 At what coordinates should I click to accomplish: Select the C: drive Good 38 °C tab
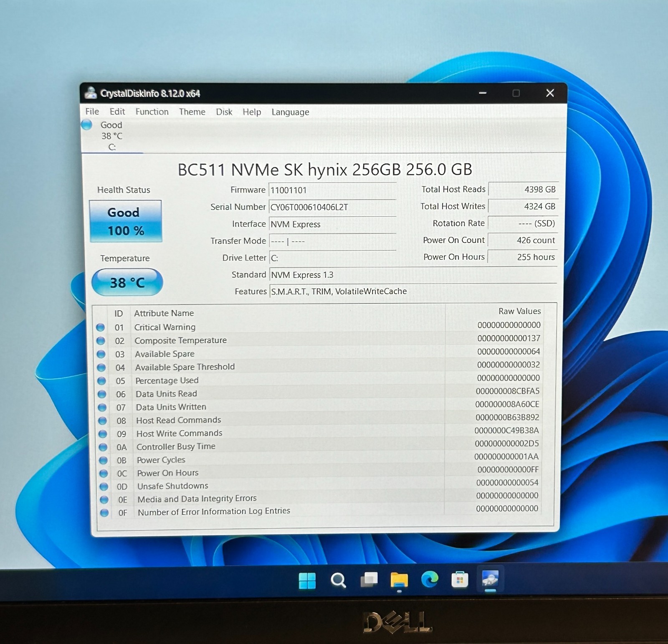(x=111, y=136)
